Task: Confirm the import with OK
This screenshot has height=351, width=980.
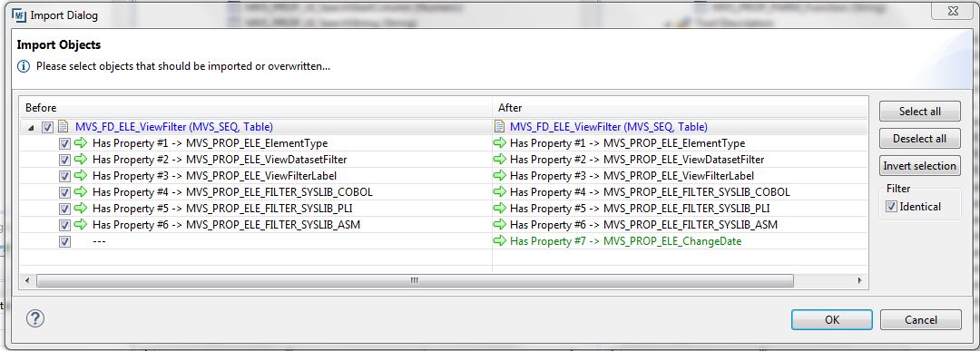Action: pyautogui.click(x=832, y=320)
